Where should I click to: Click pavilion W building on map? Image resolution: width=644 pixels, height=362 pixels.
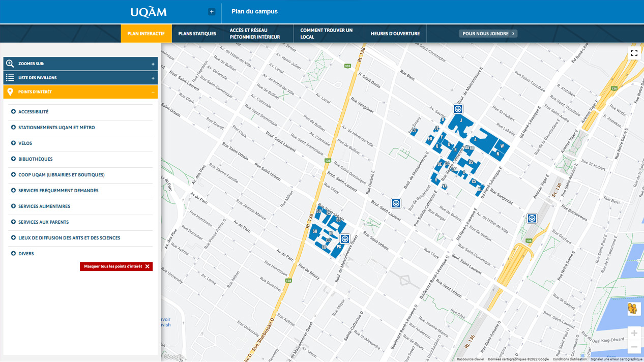(502, 146)
